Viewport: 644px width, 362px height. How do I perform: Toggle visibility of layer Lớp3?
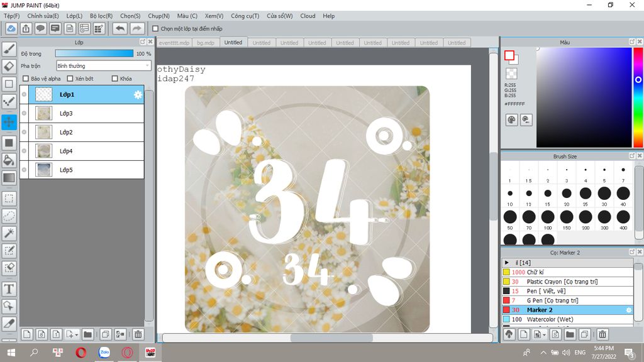[x=25, y=113]
